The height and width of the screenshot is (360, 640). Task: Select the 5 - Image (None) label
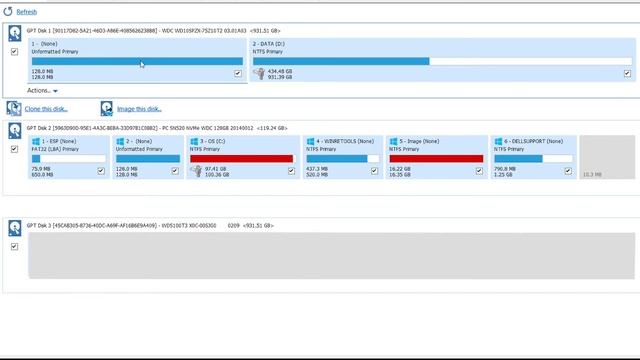[x=419, y=141]
